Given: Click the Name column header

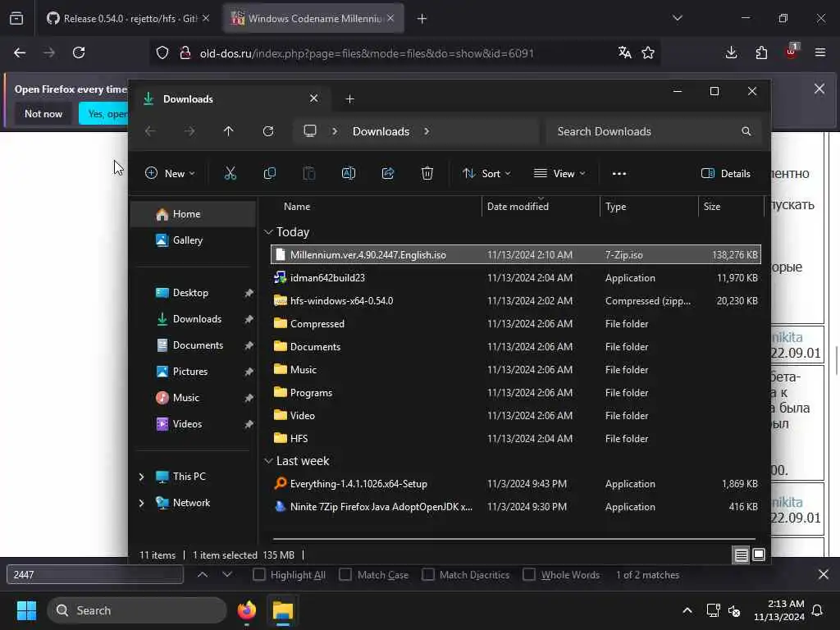Looking at the screenshot, I should 297,206.
